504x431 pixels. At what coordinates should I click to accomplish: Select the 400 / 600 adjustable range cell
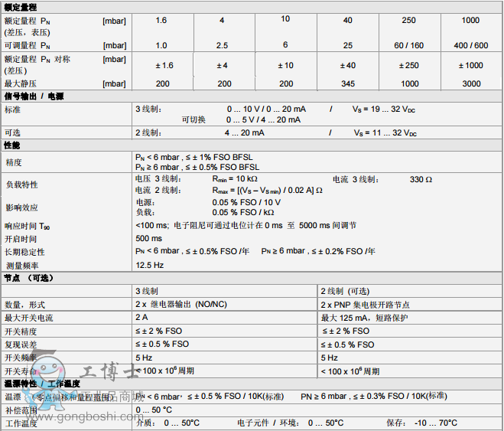(471, 46)
